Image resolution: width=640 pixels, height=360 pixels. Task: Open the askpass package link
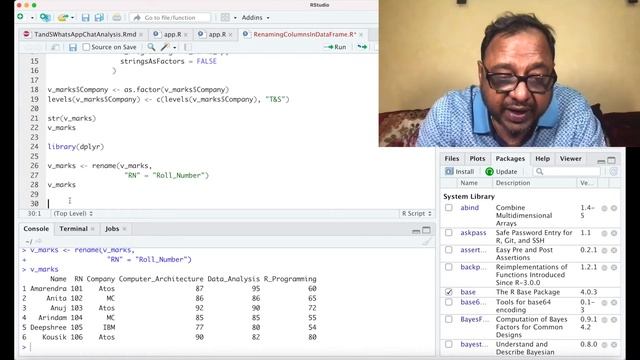click(x=473, y=233)
